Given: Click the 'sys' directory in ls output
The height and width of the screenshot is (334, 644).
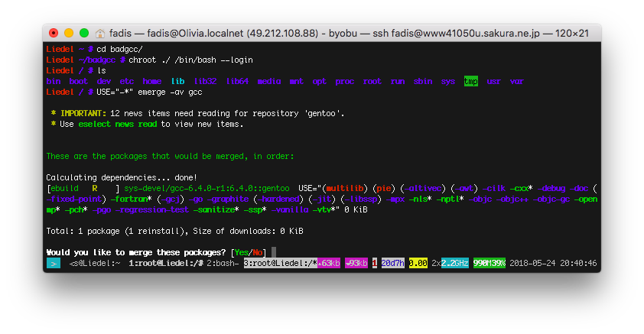Looking at the screenshot, I should click(x=447, y=81).
